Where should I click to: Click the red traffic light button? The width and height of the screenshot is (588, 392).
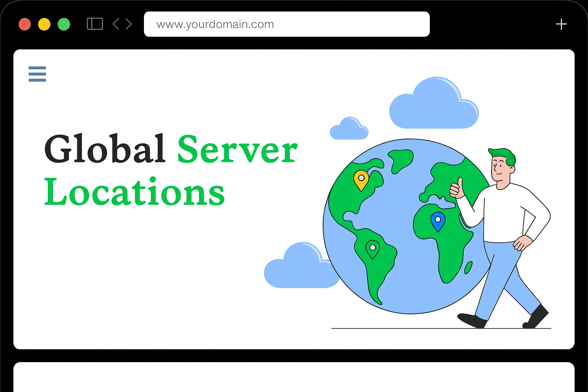click(x=24, y=24)
